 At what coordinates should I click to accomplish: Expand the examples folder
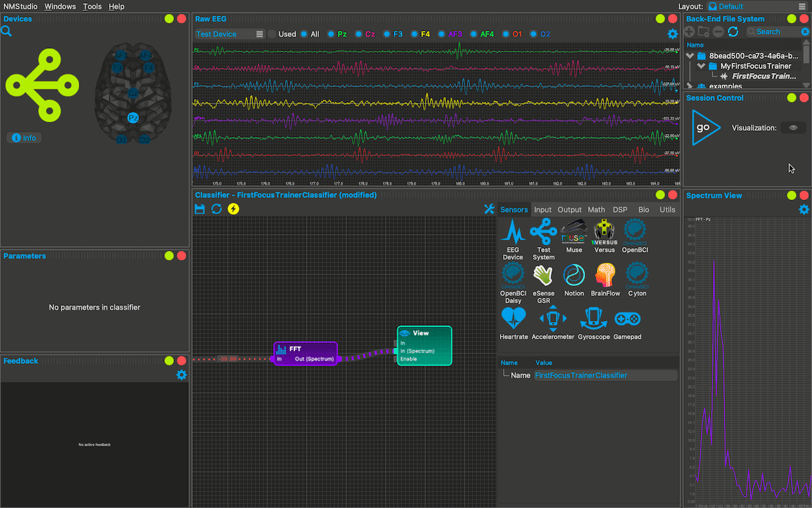690,86
